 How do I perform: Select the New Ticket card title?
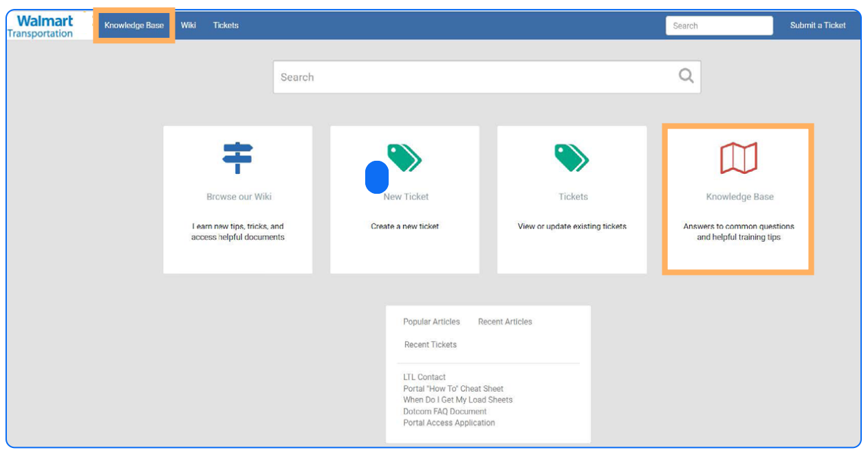tap(406, 197)
